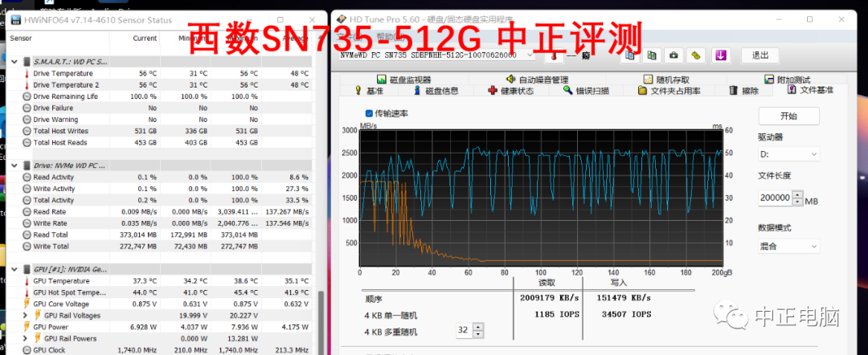Switch to the 基准 tab
Viewport: 868px width, 355px height.
(368, 91)
